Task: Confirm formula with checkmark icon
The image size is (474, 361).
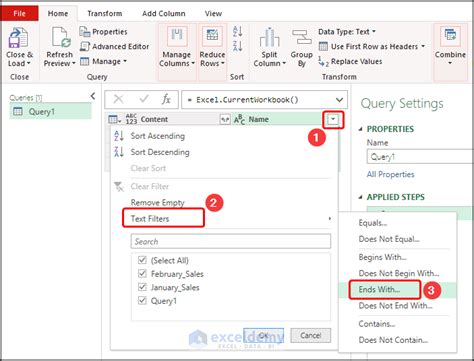Action: 144,99
